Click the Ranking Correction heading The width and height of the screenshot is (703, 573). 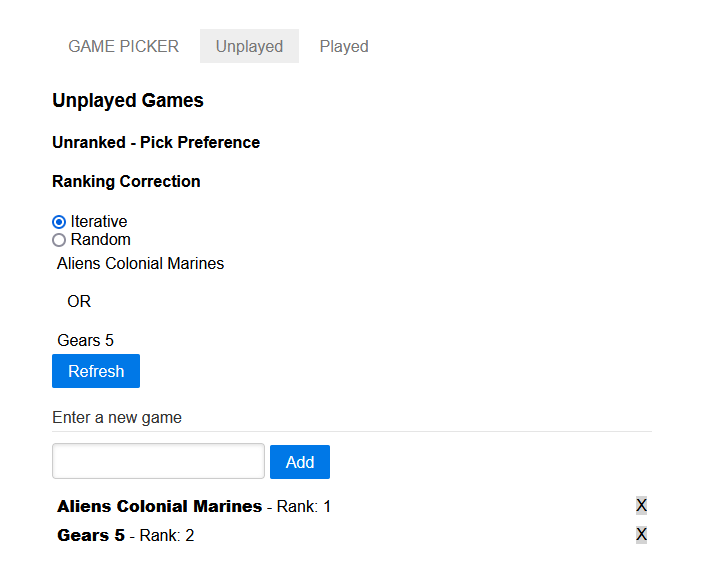pyautogui.click(x=126, y=182)
